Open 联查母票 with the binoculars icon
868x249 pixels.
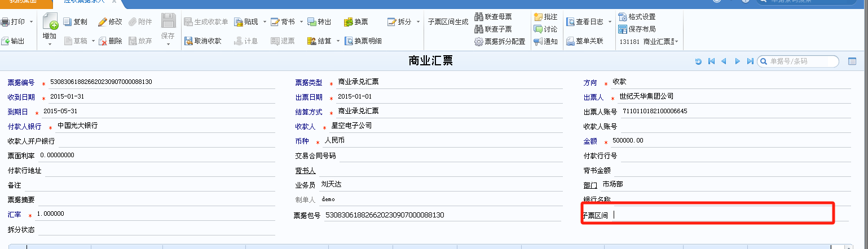(478, 17)
